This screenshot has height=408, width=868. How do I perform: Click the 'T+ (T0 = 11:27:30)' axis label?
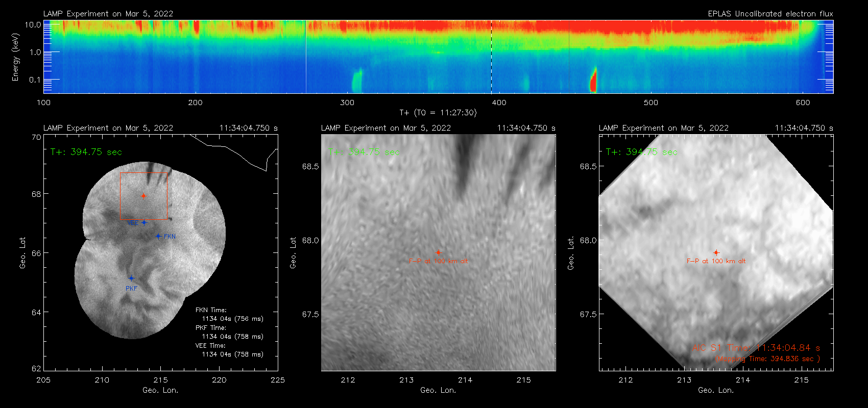[438, 113]
